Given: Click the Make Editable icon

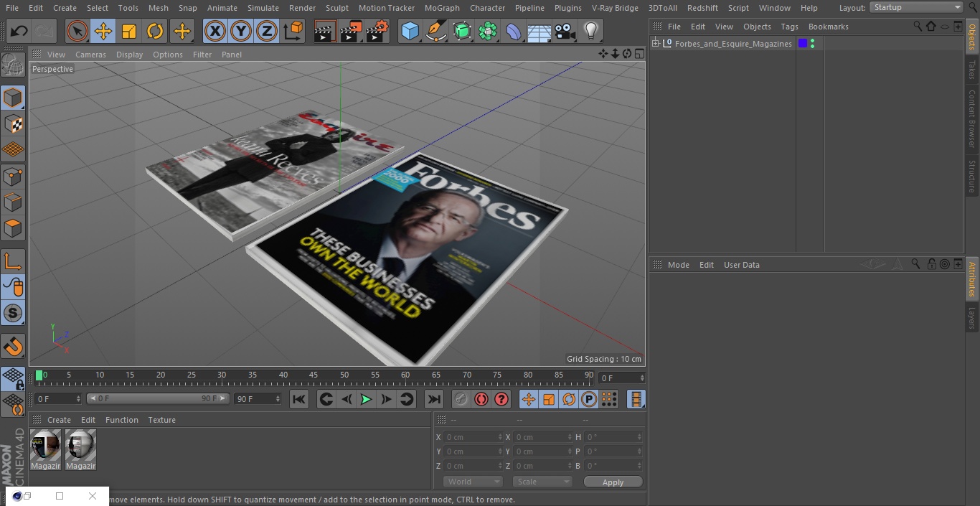Looking at the screenshot, I should pos(13,65).
